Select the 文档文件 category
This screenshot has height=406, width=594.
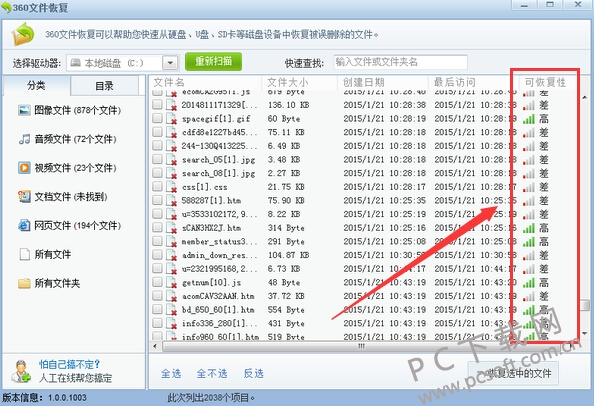tap(63, 197)
